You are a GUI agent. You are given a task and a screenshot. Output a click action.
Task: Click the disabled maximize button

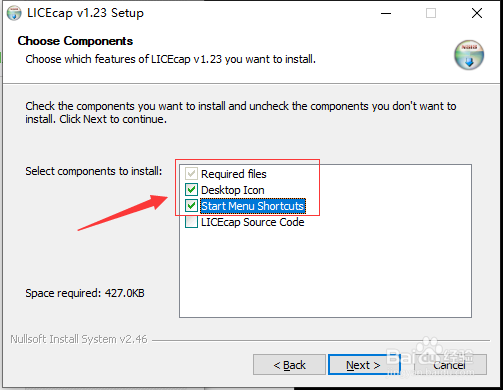pyautogui.click(x=431, y=13)
